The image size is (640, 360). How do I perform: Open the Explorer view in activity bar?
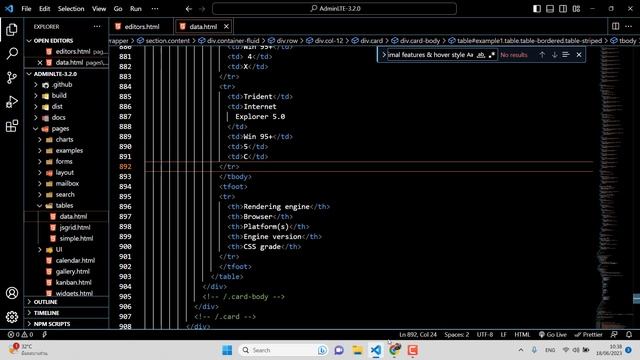12,29
